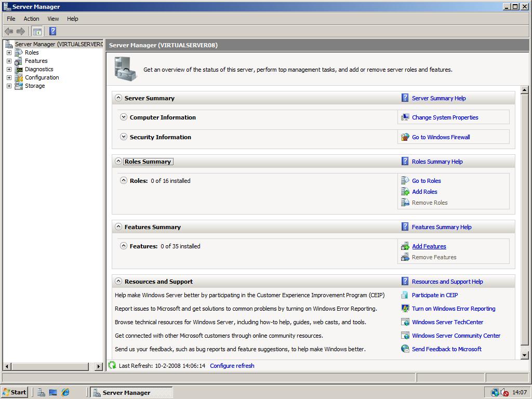Click the Server Manager taskbar button
The height and width of the screenshot is (399, 532).
[x=131, y=393]
